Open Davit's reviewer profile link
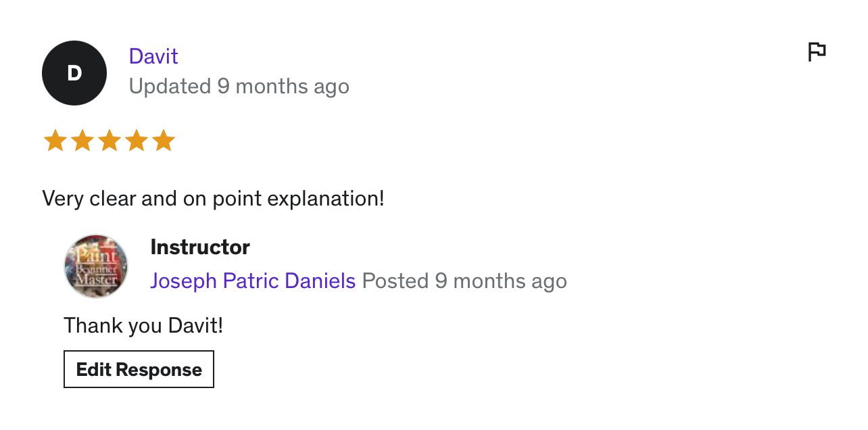868x430 pixels. click(x=153, y=56)
